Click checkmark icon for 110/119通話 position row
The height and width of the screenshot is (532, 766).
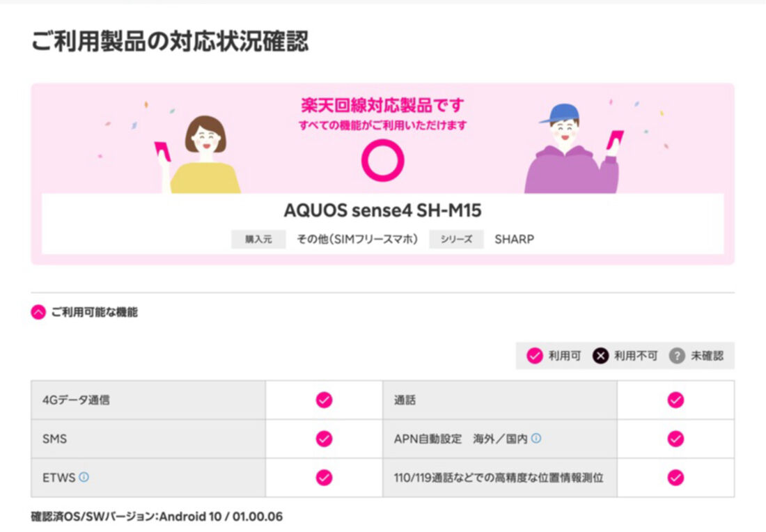(675, 477)
